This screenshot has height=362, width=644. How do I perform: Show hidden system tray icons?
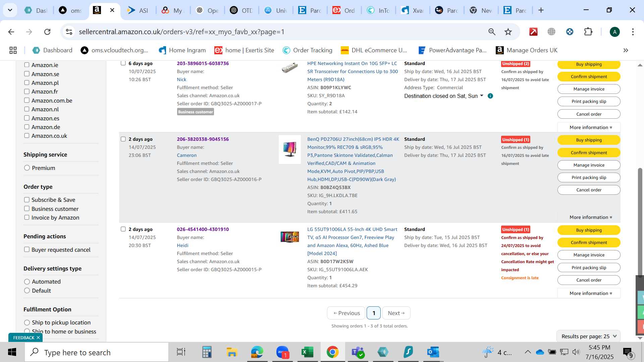pos(528,352)
